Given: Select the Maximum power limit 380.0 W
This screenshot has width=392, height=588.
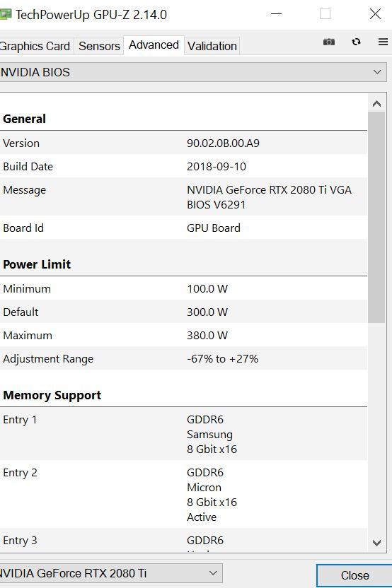Looking at the screenshot, I should click(207, 335).
